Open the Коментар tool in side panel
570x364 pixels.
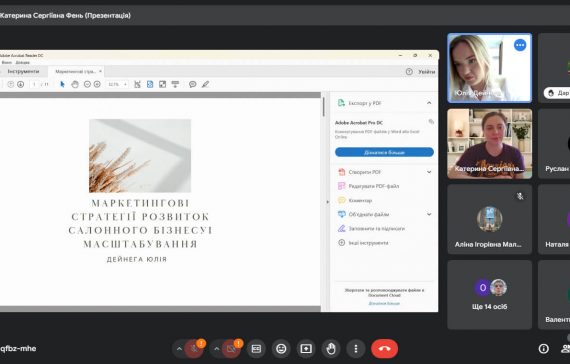point(355,200)
